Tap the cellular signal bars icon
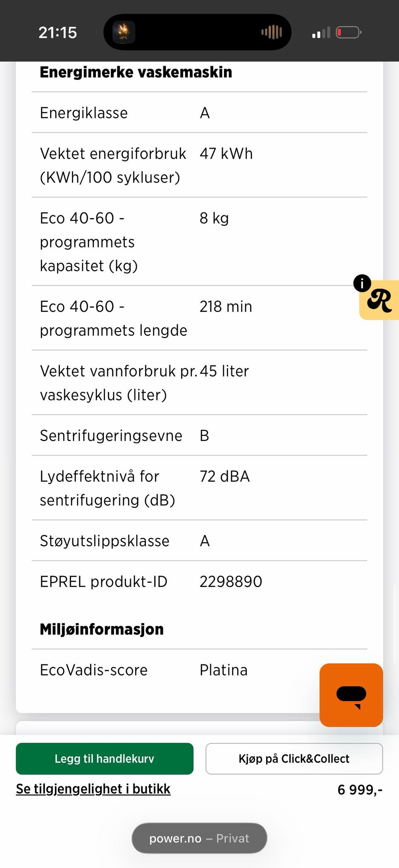Image resolution: width=399 pixels, height=868 pixels. [x=321, y=32]
